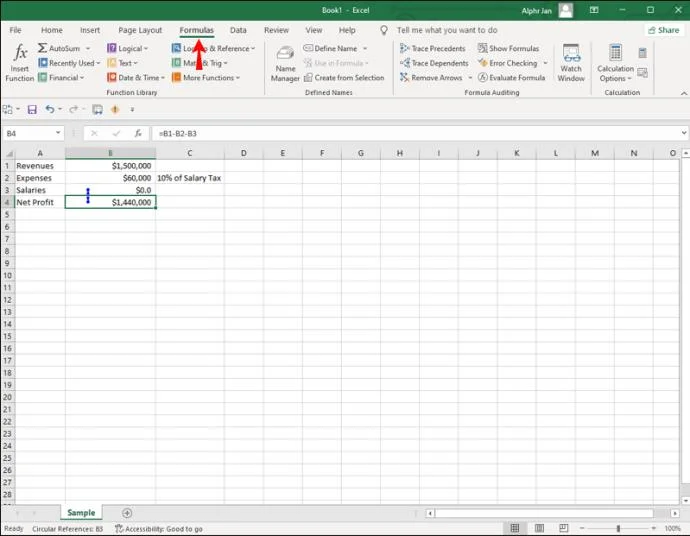Select row 10 header

click(7, 275)
